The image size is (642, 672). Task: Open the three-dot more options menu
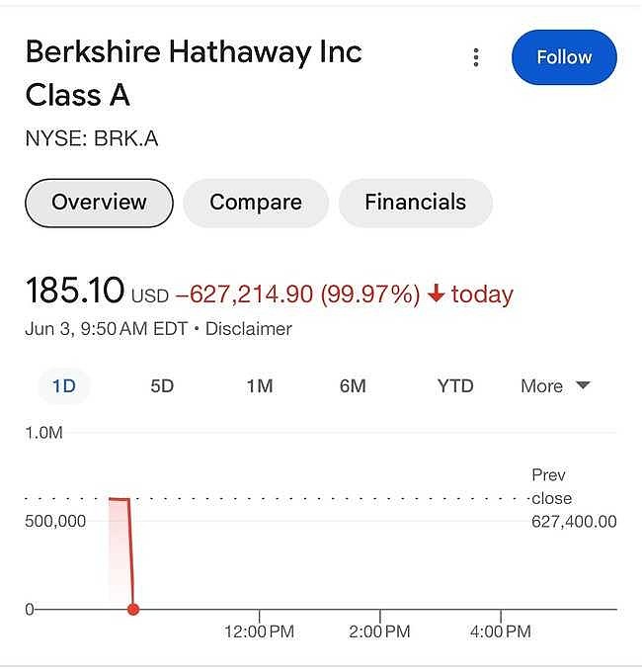point(476,57)
